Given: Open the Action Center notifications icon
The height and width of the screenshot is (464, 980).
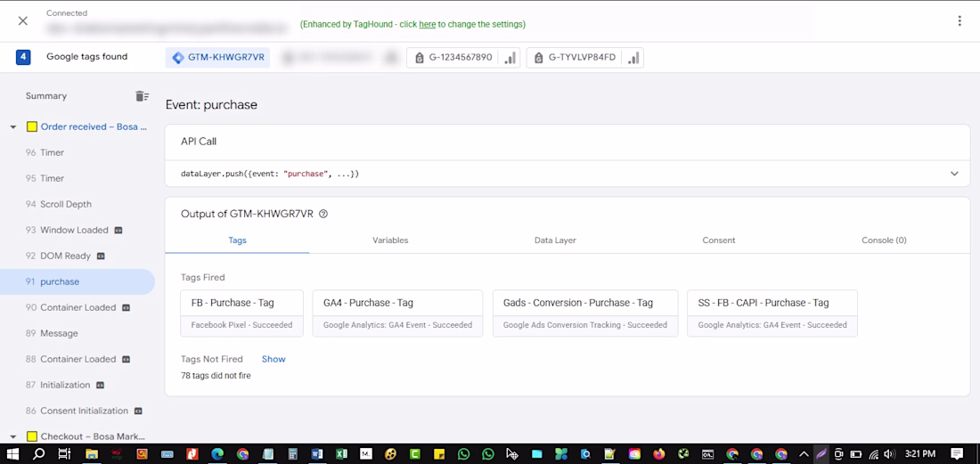Looking at the screenshot, I should pyautogui.click(x=957, y=454).
